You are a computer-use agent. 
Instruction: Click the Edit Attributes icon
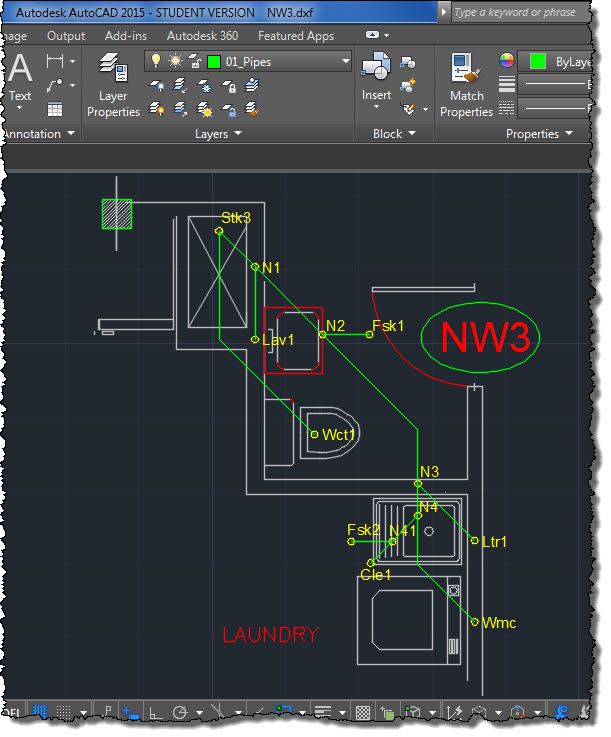point(409,110)
